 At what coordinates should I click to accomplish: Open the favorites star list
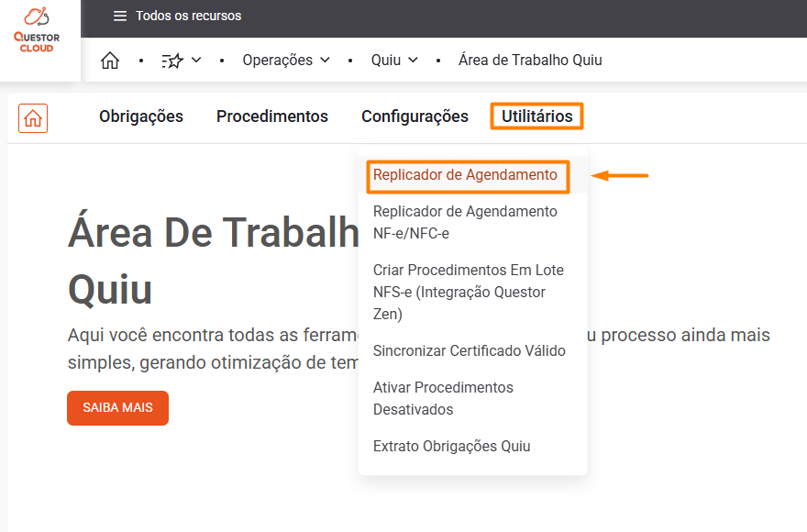coord(181,61)
